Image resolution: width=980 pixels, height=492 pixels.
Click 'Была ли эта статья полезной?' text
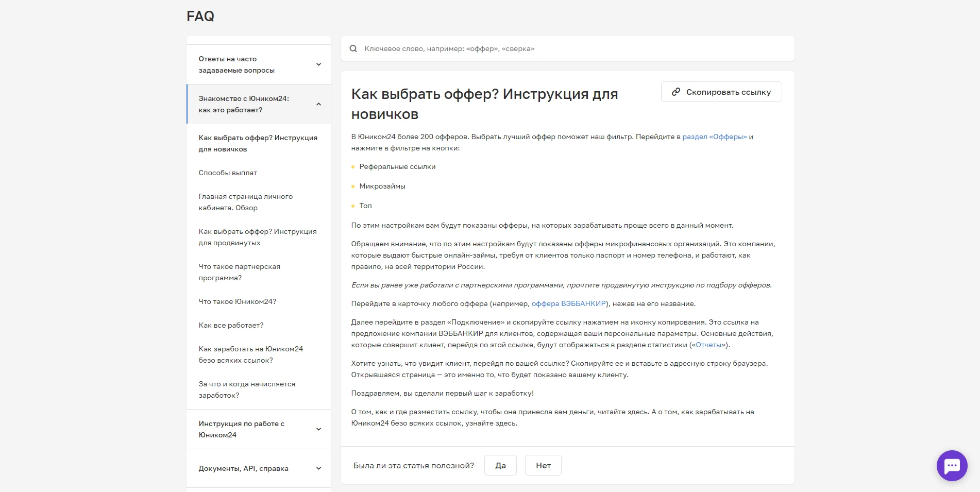[x=414, y=465]
